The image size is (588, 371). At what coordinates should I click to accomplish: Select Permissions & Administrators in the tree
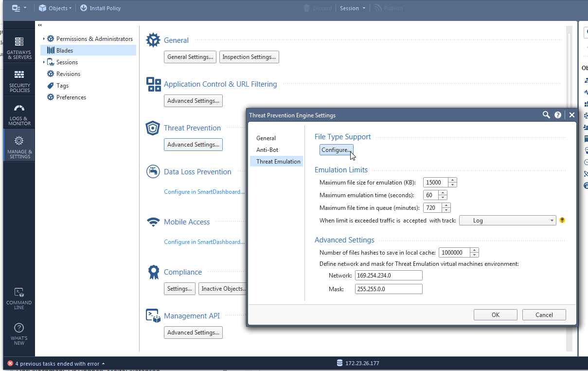(x=94, y=38)
